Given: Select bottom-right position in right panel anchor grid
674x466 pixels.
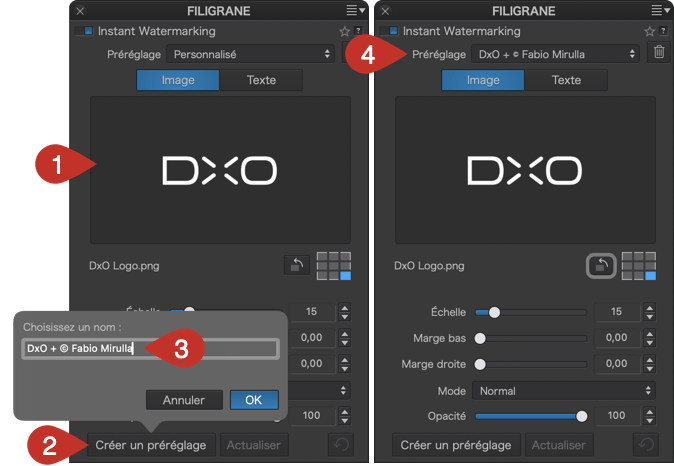Looking at the screenshot, I should [649, 276].
